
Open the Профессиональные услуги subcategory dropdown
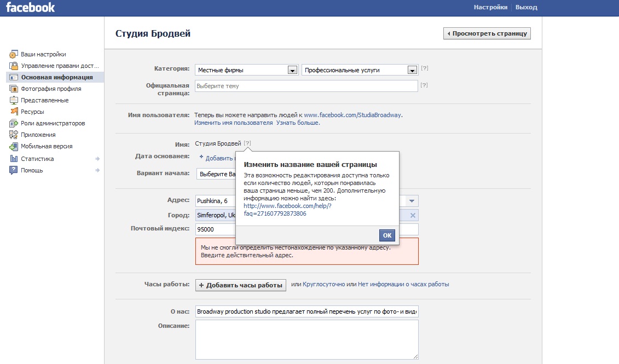click(360, 70)
